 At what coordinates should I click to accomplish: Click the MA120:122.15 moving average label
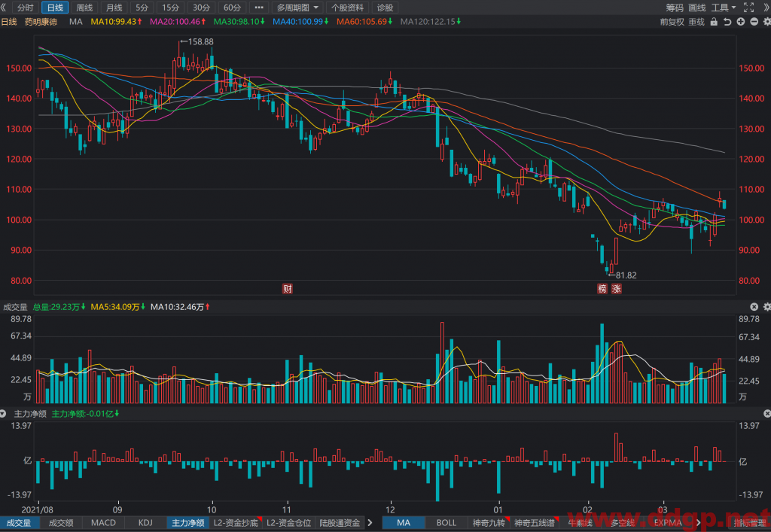(431, 22)
